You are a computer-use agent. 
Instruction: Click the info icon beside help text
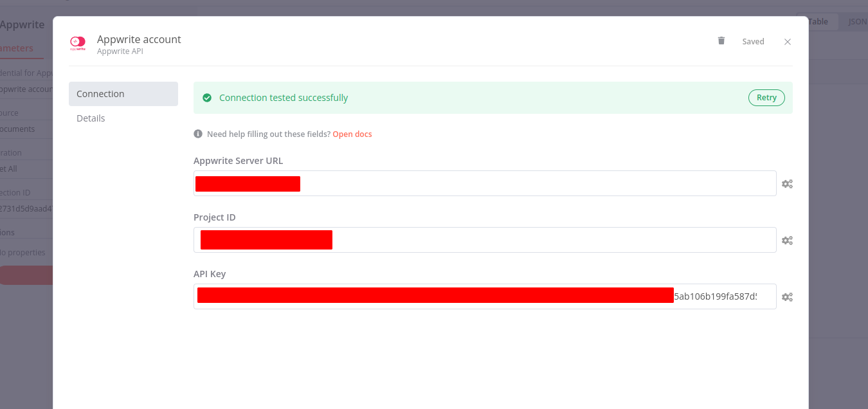pyautogui.click(x=198, y=134)
